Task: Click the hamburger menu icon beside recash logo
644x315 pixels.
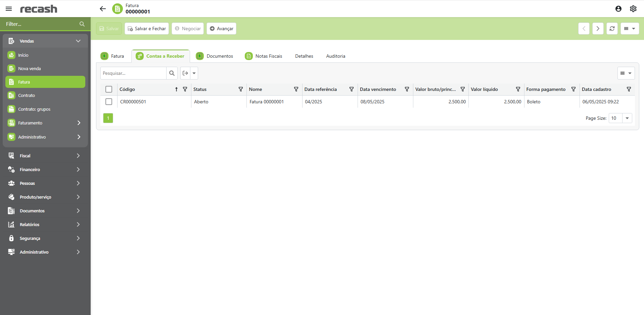Action: (x=9, y=9)
